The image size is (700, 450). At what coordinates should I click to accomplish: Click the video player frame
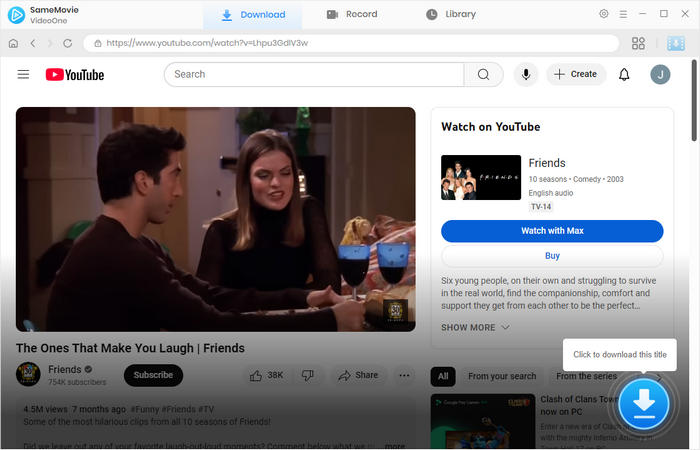216,219
